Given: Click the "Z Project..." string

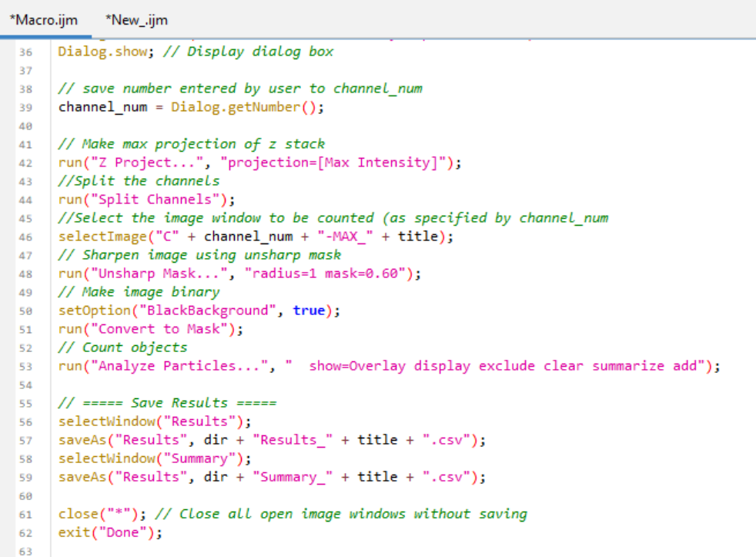Looking at the screenshot, I should 148,163.
